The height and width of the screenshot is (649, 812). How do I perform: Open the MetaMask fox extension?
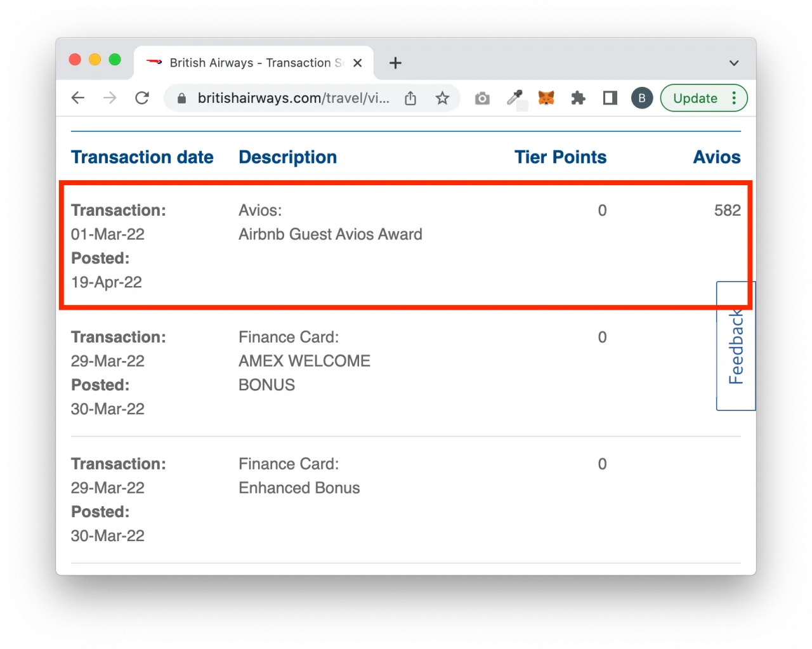tap(546, 98)
